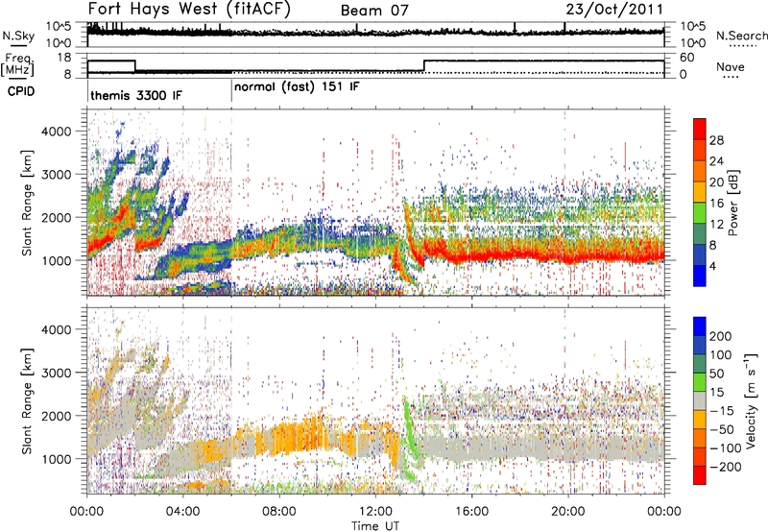Click '1000' range tick of power panel
The height and width of the screenshot is (532, 768).
(57, 260)
